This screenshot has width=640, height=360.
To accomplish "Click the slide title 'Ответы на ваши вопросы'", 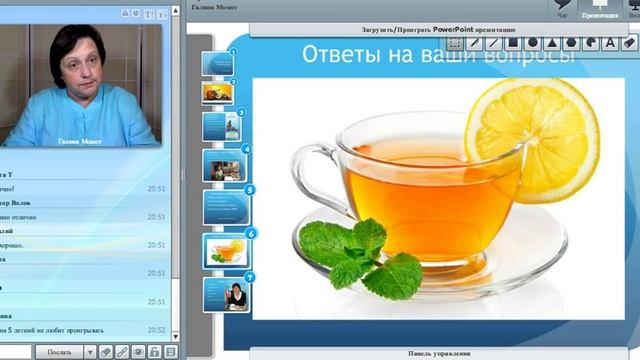I will (438, 54).
